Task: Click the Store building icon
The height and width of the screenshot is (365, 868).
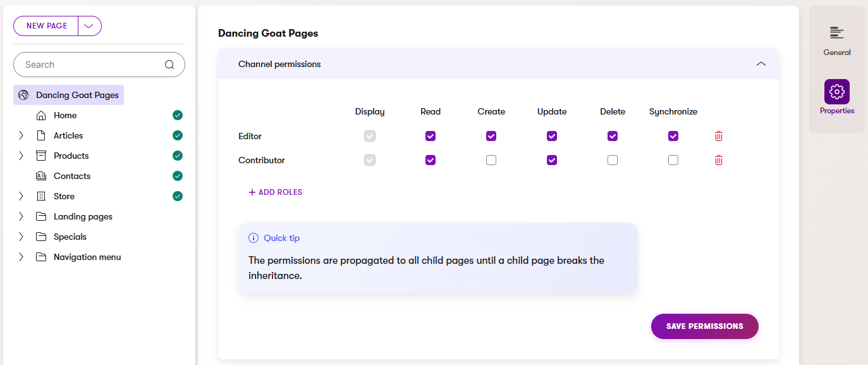Action: point(41,196)
